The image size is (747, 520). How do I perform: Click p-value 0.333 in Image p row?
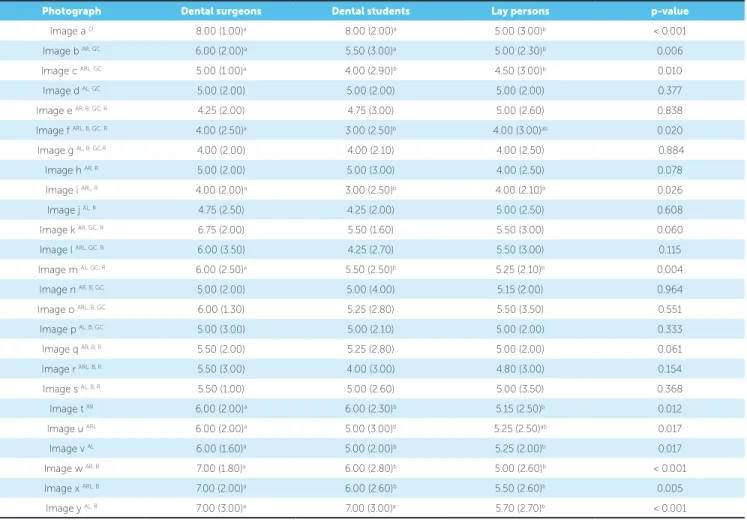coord(670,329)
